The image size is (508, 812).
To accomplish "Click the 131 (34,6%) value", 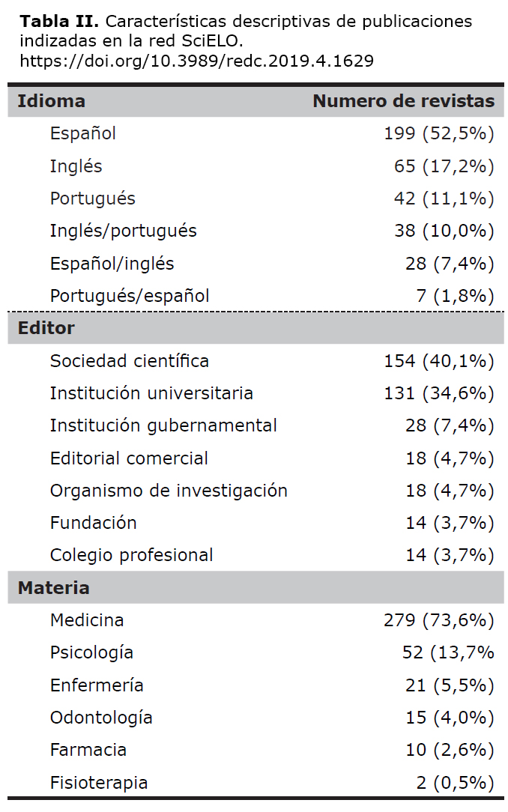I will (439, 393).
